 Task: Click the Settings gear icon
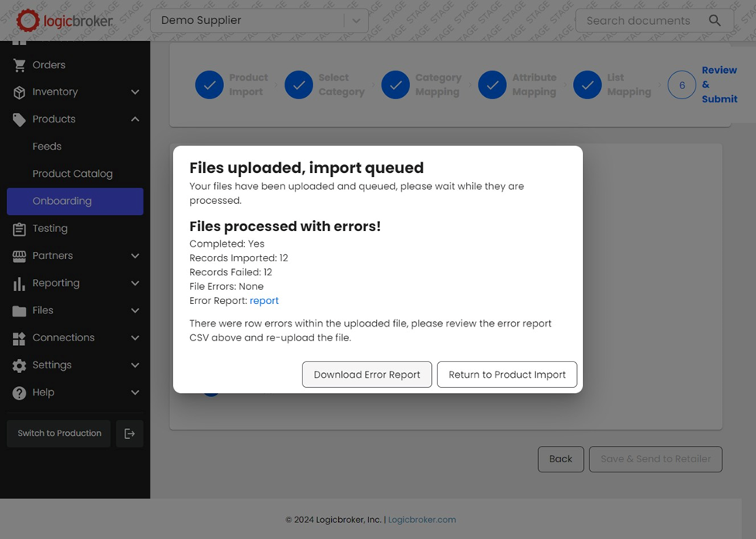(x=19, y=365)
